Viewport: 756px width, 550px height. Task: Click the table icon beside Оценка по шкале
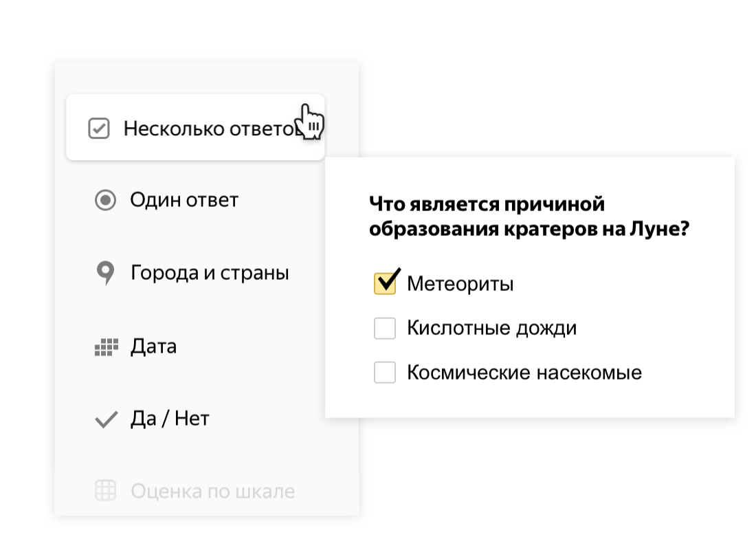tap(105, 491)
